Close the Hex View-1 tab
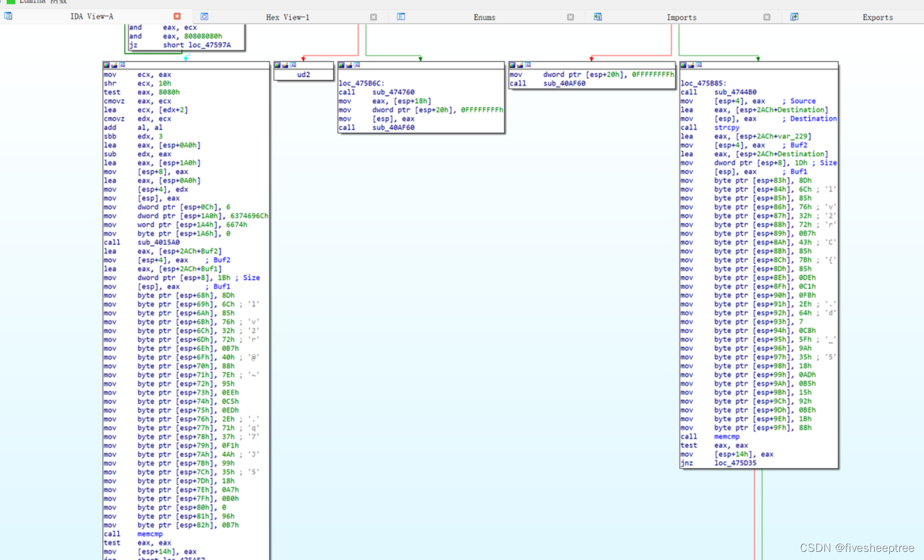Viewport: 924px width, 560px height. click(375, 17)
